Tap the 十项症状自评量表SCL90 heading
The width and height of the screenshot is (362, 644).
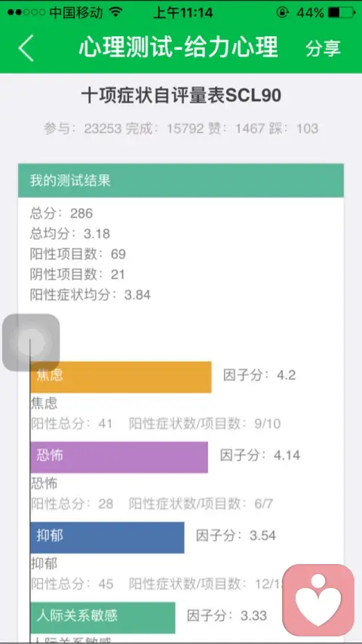pos(181,96)
